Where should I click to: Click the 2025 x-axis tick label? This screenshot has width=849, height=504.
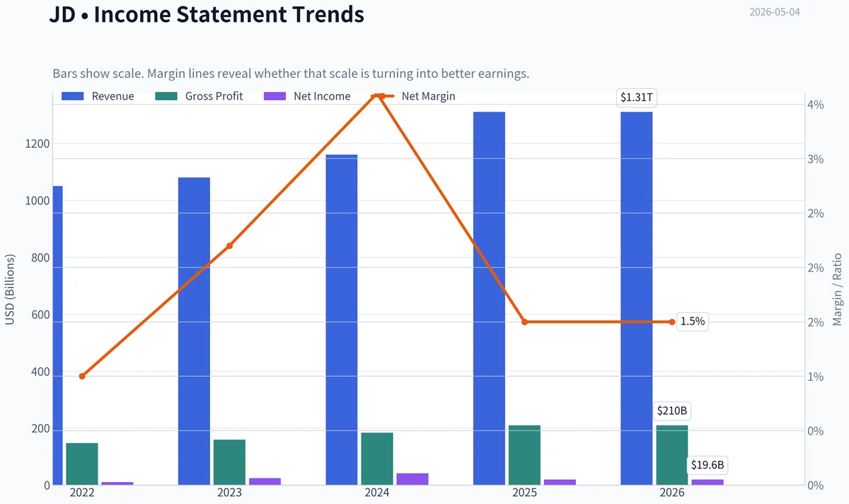tap(524, 493)
